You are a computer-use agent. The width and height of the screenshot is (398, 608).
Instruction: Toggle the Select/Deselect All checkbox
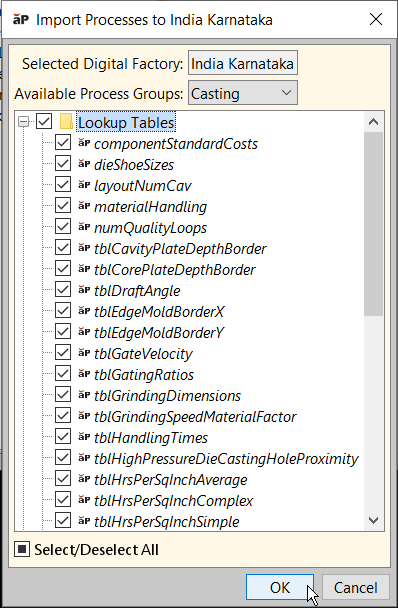coord(22,549)
